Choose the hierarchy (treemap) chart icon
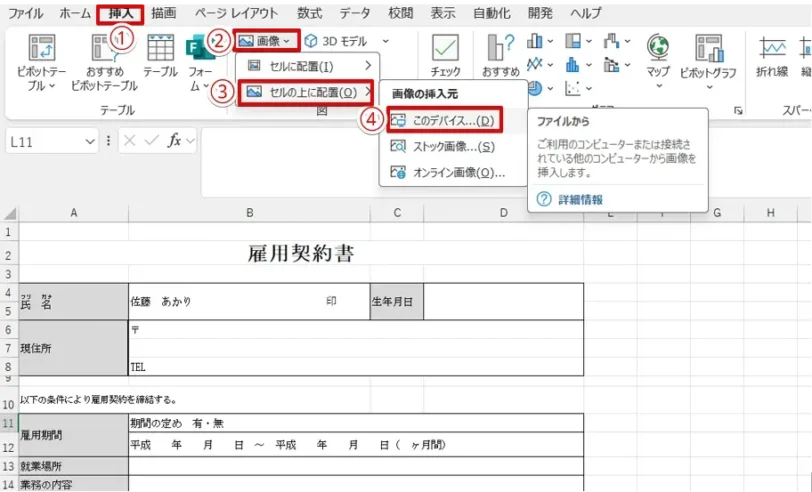 (573, 41)
